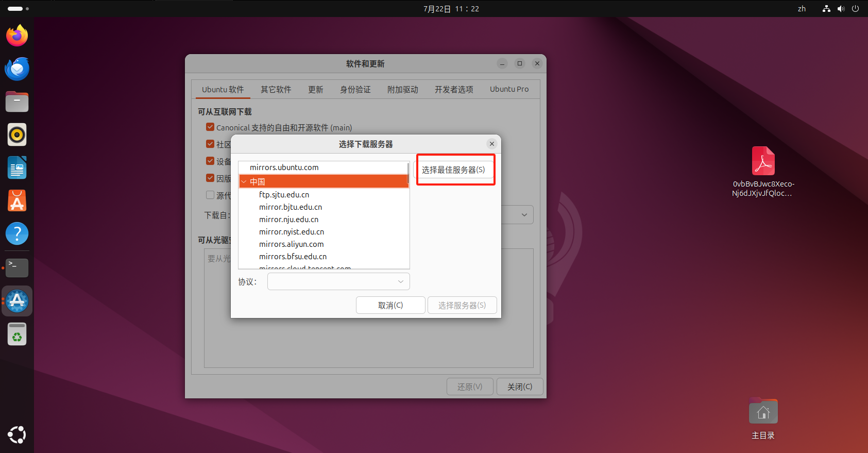
Task: Select the 中国 row in server list
Action: (324, 181)
